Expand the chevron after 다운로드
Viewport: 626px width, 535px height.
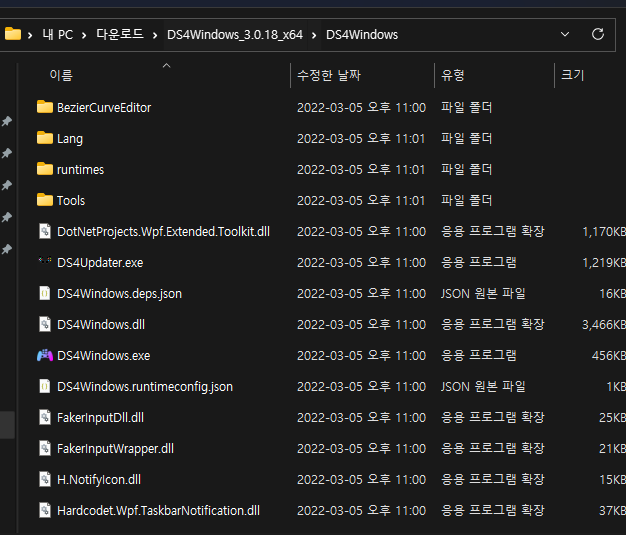[155, 35]
